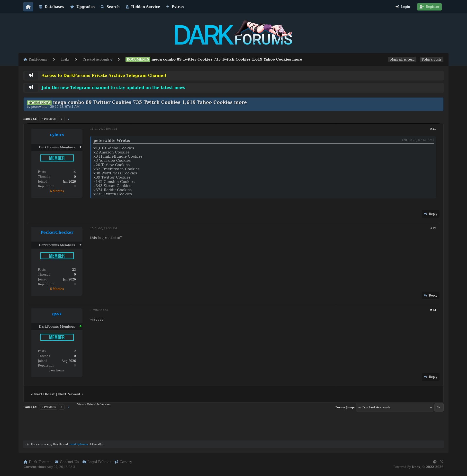Click Mark all as read

(402, 60)
